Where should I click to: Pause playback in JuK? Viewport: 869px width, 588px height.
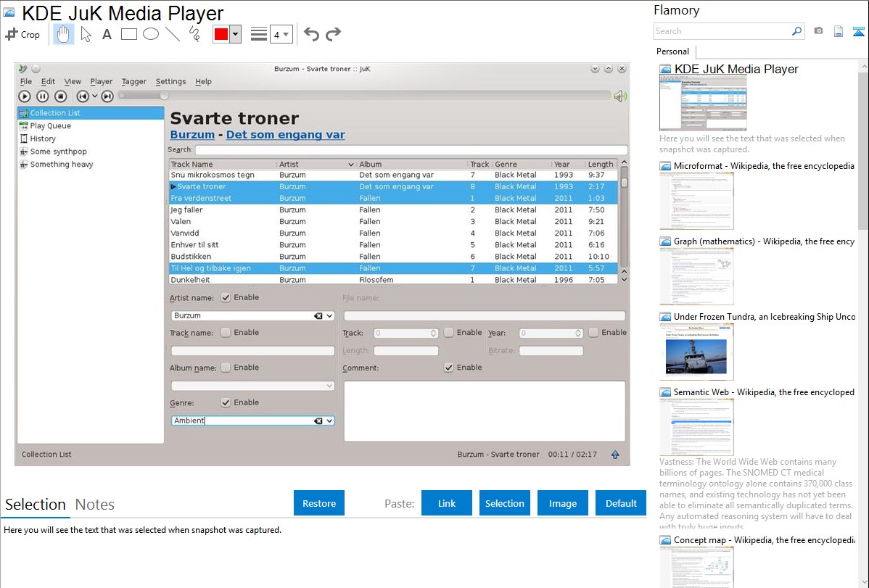(x=43, y=96)
